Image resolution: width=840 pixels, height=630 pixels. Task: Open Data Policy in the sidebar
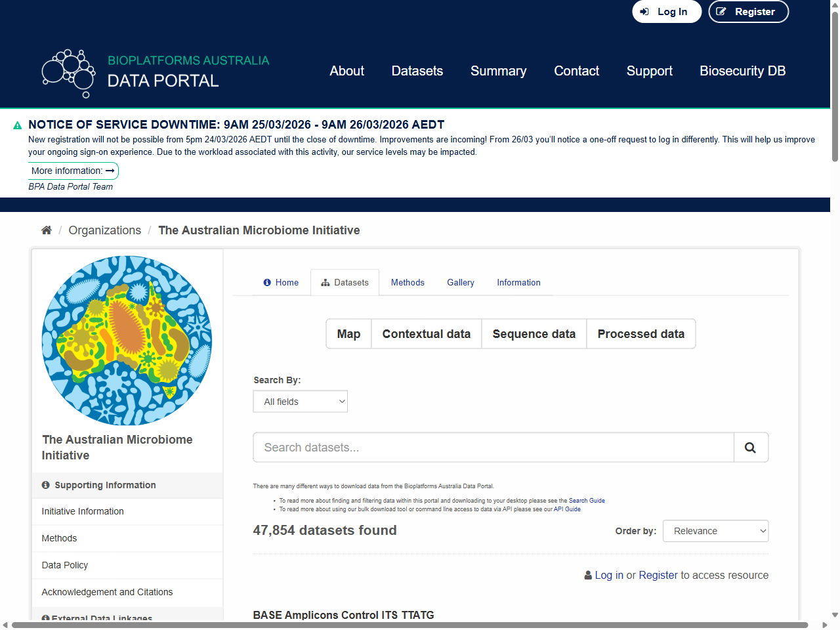65,565
